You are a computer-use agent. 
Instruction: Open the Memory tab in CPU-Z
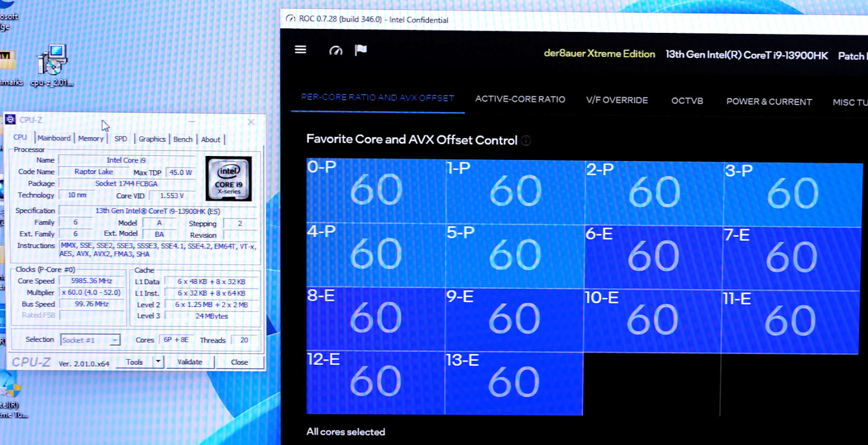pos(91,139)
